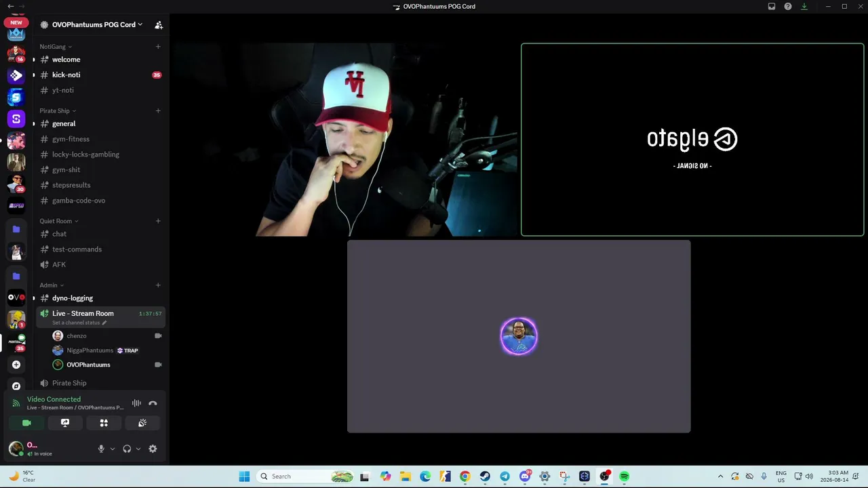Image resolution: width=868 pixels, height=488 pixels.
Task: Join the AFK voice channel
Action: coord(100,264)
